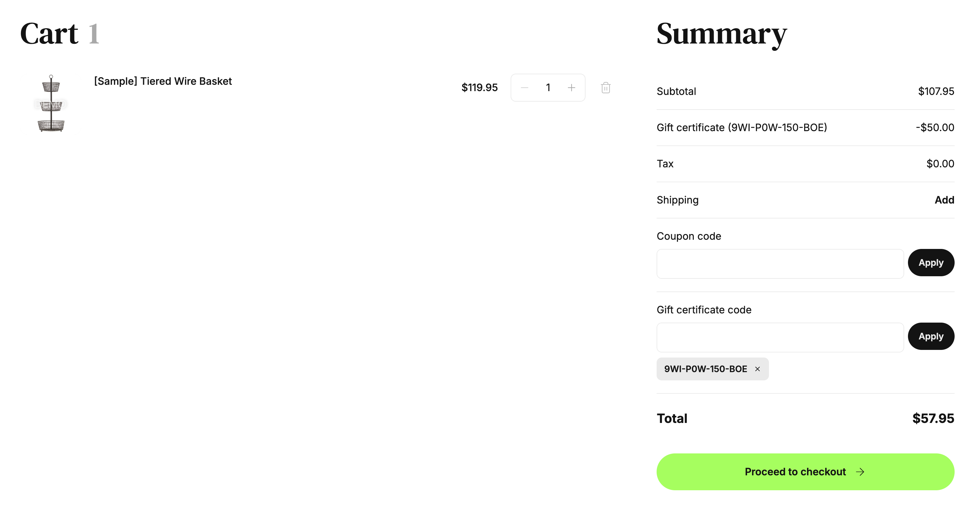Apply the gift certificate code
980x522 pixels.
pos(931,336)
